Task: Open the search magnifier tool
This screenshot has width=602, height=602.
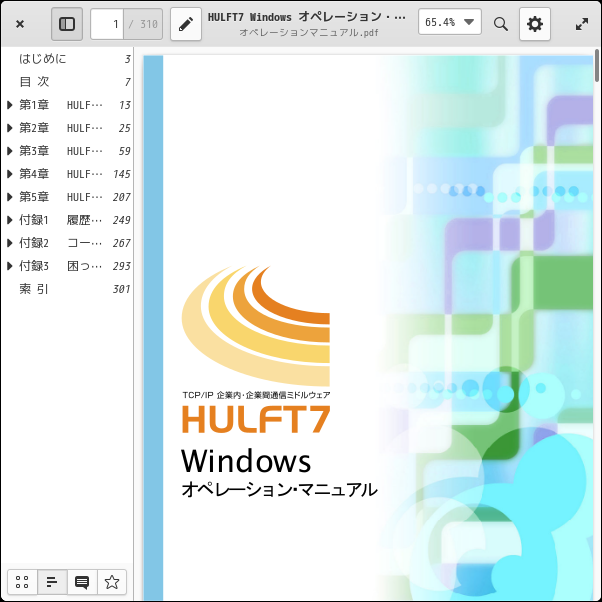Action: pyautogui.click(x=501, y=24)
